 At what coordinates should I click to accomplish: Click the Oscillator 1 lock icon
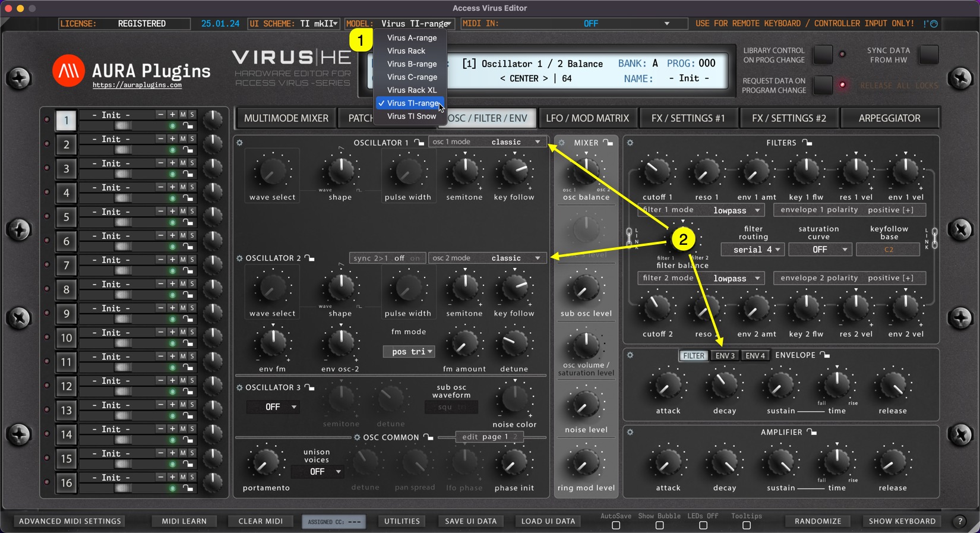[x=419, y=143]
